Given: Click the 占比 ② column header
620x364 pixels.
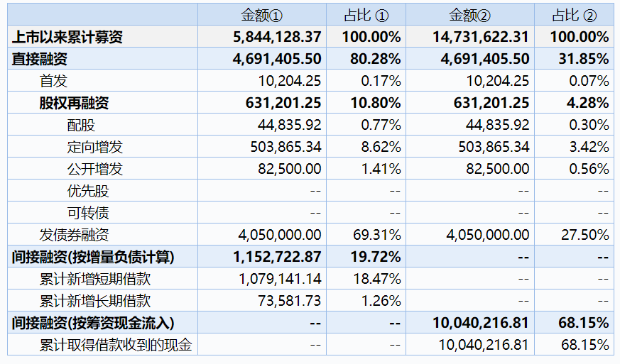Looking at the screenshot, I should click(x=574, y=16).
